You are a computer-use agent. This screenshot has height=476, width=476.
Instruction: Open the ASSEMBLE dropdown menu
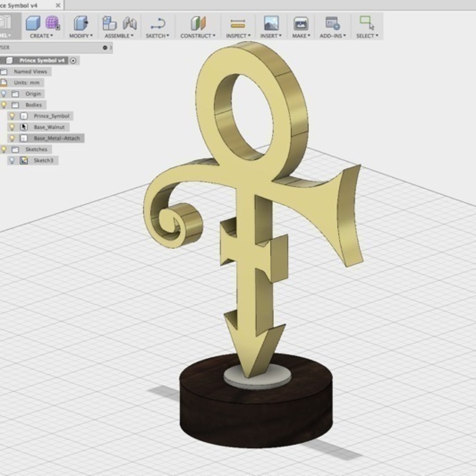[x=119, y=36]
